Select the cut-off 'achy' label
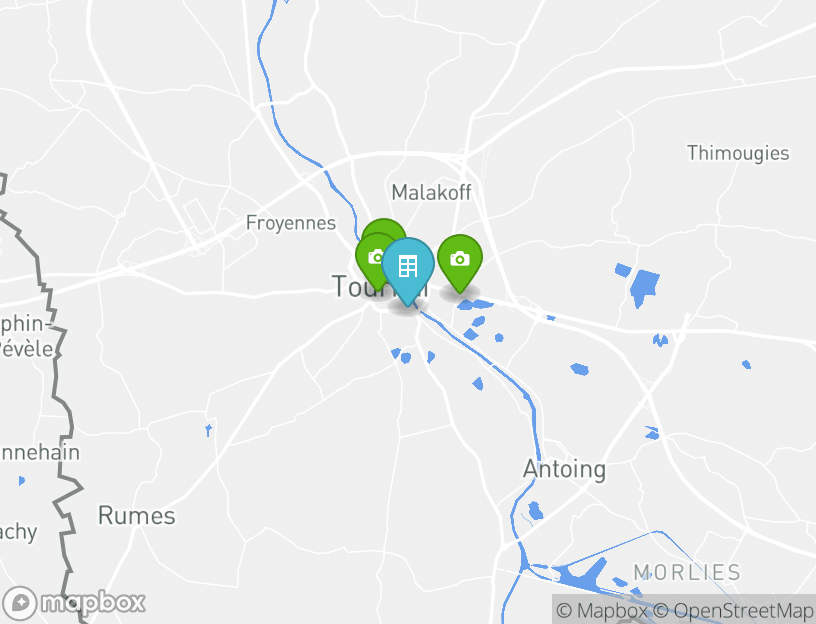The image size is (816, 624). 19,532
